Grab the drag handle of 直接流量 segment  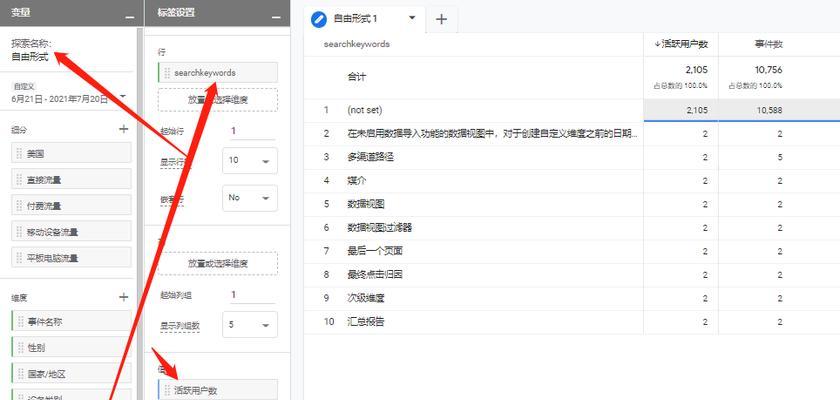[20, 180]
